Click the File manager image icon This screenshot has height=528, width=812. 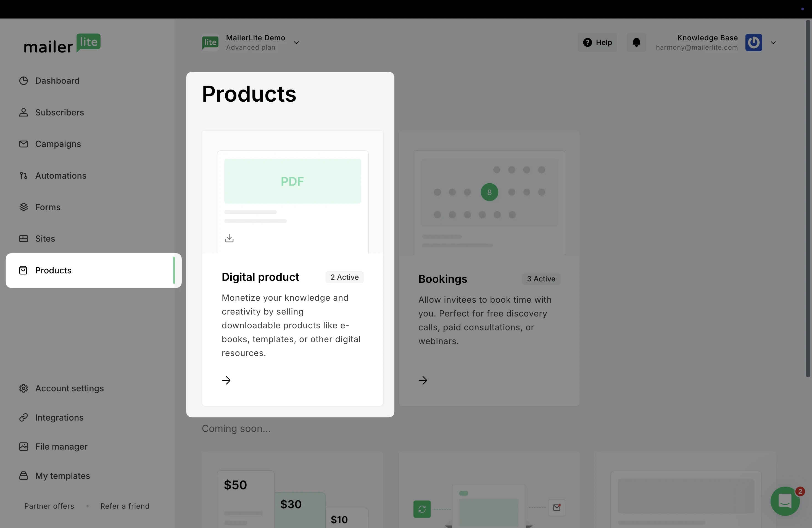(23, 447)
